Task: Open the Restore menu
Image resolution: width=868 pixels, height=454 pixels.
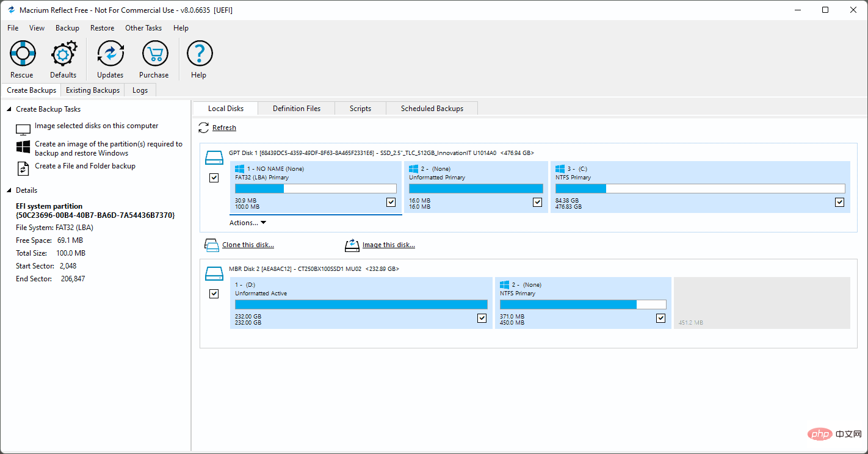Action: point(103,28)
